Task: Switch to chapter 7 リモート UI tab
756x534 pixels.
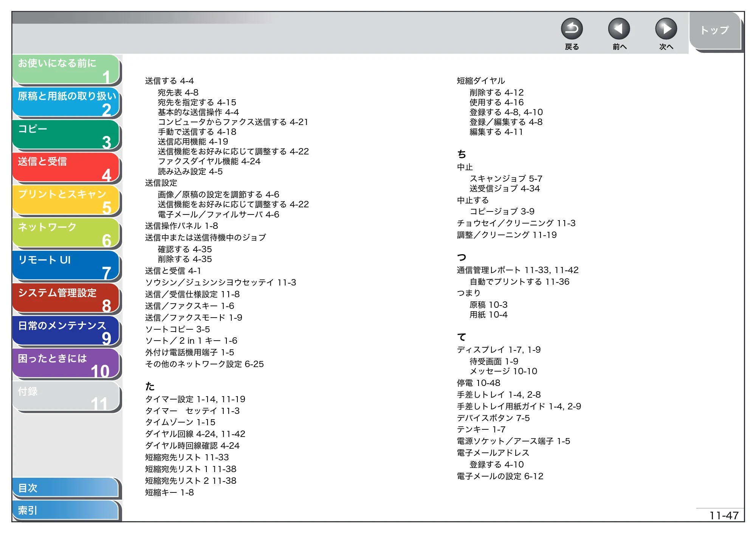Action: click(66, 266)
